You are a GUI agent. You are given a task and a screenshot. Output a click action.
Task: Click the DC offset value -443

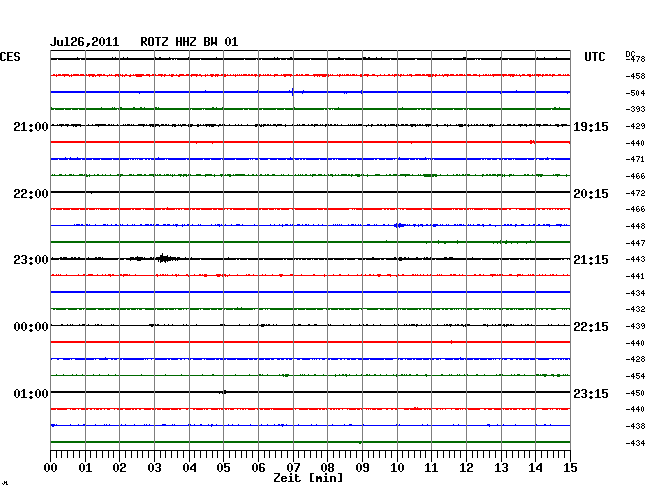635,259
